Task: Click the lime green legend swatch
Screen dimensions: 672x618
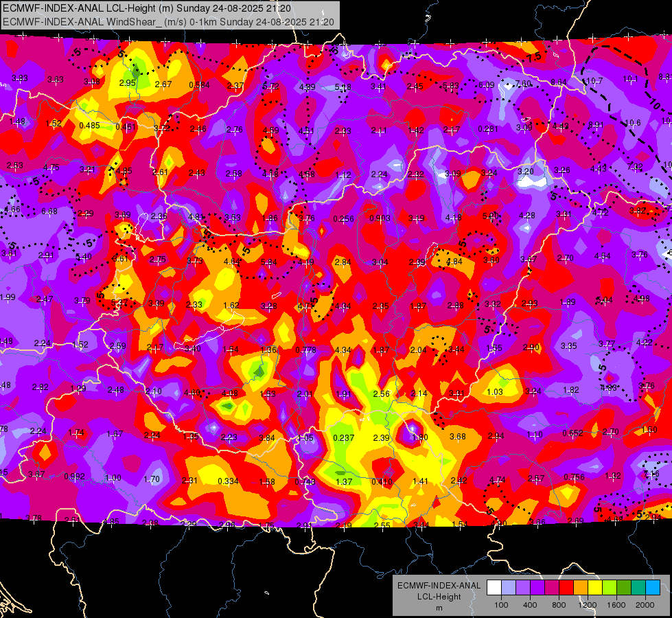Action: tap(610, 588)
